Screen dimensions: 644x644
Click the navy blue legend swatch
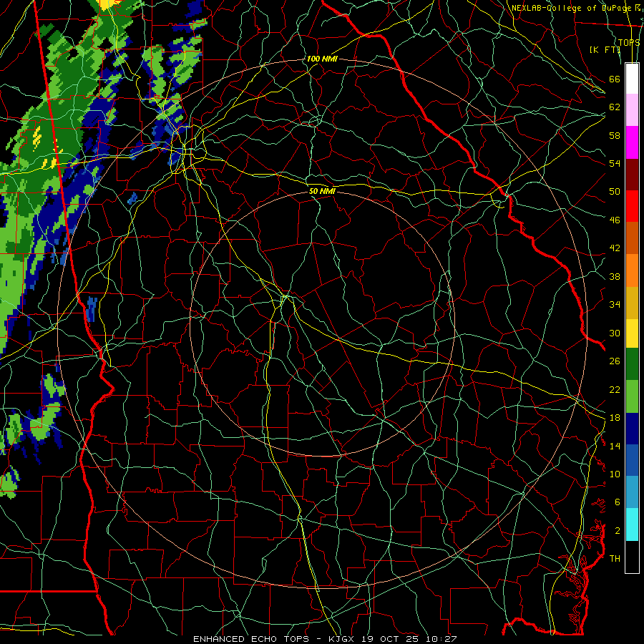tap(632, 429)
